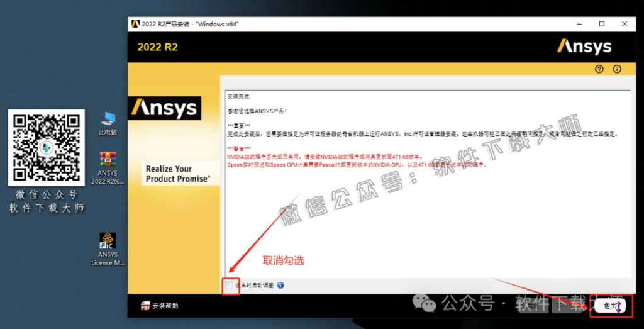Click the blue info icon beside survey checkbox
Viewport: 644px width, 329px height.
[280, 286]
